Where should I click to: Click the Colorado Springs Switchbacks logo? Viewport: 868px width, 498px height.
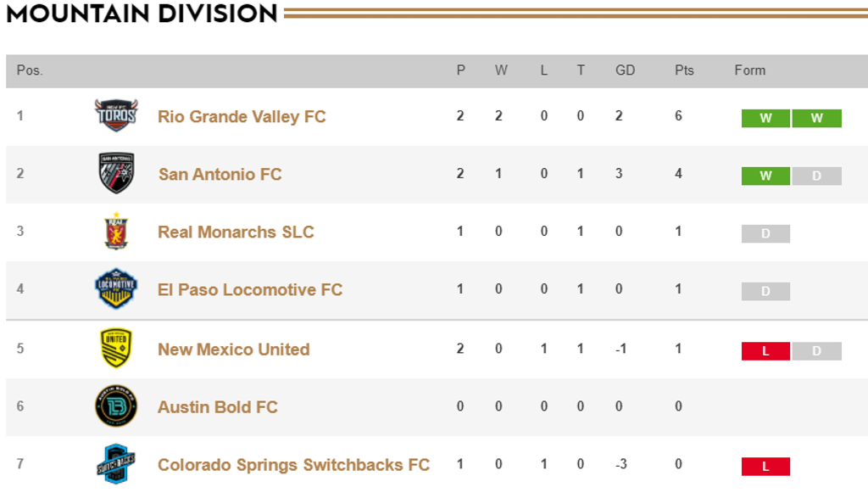116,464
